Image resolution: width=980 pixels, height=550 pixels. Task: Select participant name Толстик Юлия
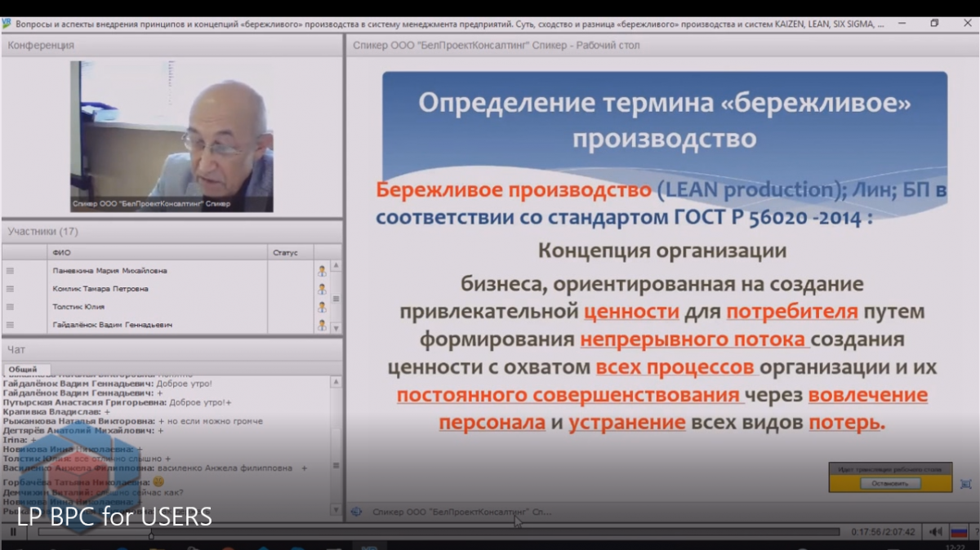coord(78,307)
